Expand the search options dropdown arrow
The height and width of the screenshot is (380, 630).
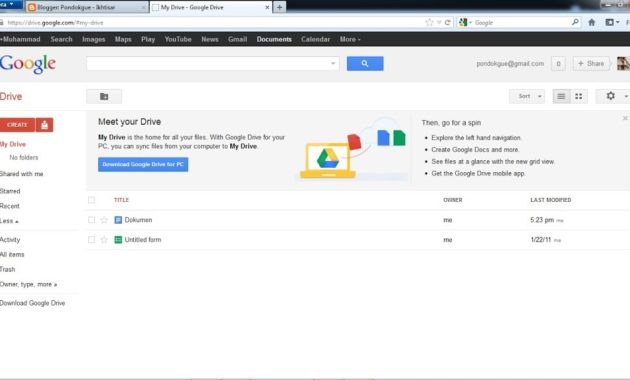[x=333, y=63]
